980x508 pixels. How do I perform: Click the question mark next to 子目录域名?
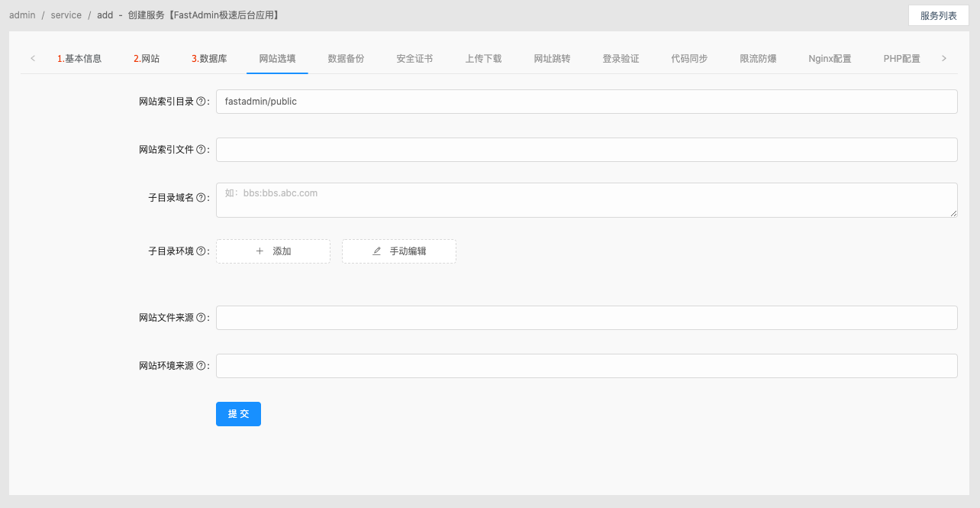(x=203, y=197)
